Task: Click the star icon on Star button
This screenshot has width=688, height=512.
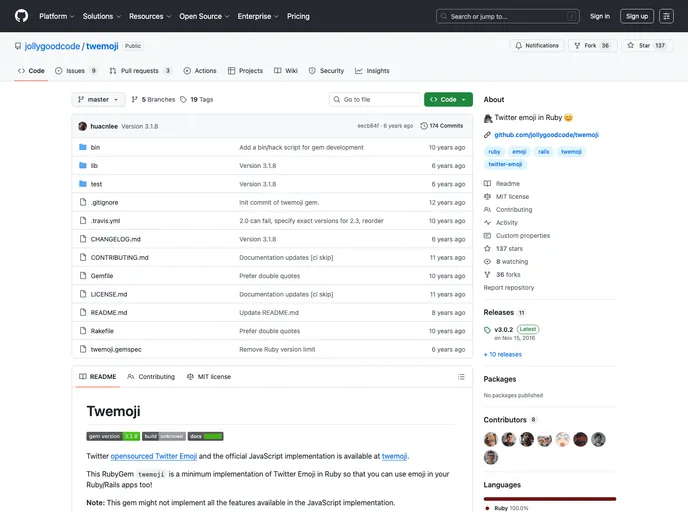Action: (631, 45)
